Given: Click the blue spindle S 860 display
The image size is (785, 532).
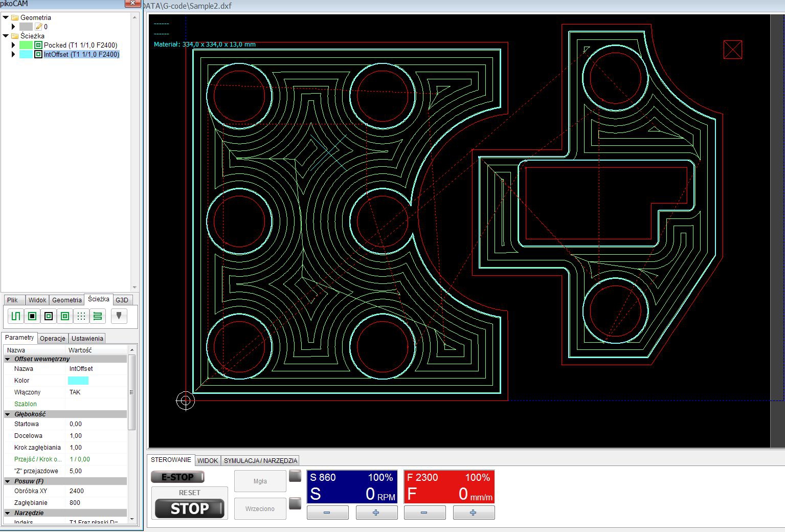Looking at the screenshot, I should pyautogui.click(x=352, y=486).
